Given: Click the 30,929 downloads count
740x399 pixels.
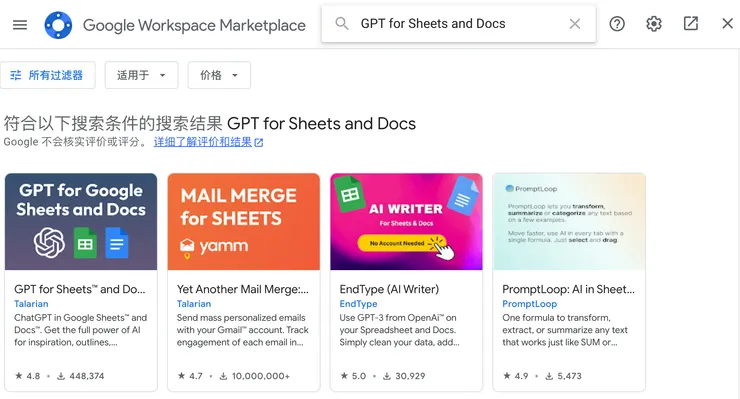Looking at the screenshot, I should (404, 376).
